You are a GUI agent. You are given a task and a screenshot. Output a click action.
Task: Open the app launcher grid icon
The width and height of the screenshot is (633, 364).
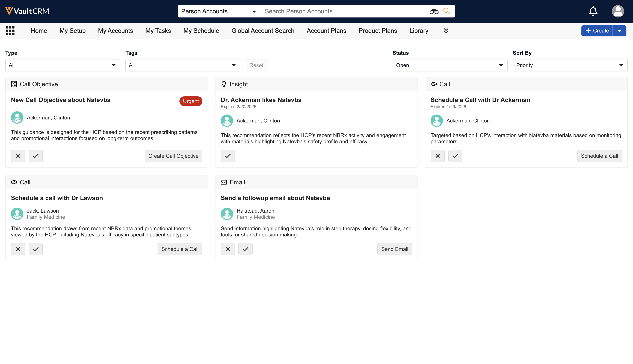[x=10, y=31]
